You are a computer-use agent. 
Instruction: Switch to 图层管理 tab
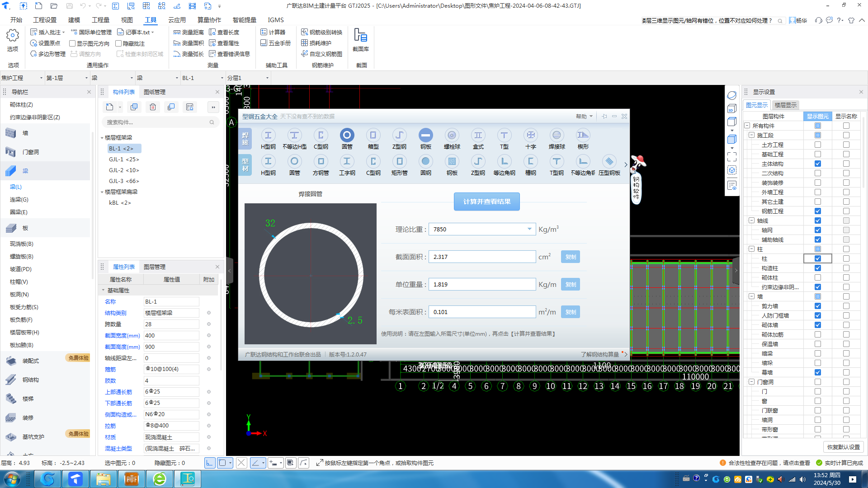(154, 267)
